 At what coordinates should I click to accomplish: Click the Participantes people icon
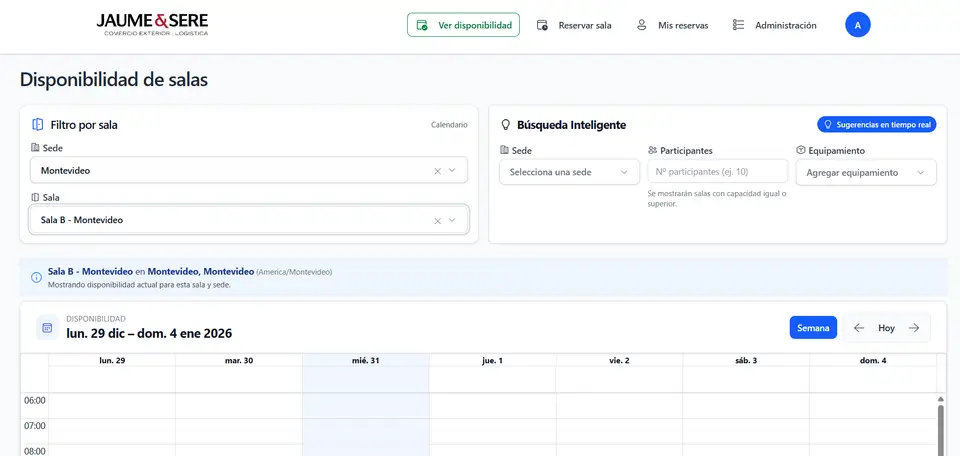pos(652,150)
